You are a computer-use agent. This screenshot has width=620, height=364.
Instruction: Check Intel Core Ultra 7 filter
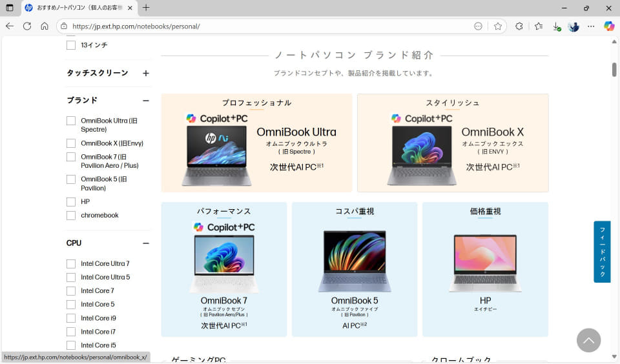(x=71, y=263)
